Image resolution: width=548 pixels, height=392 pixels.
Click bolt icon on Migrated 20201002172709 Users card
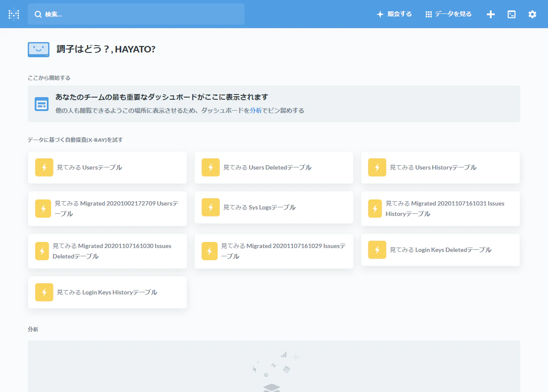43,209
